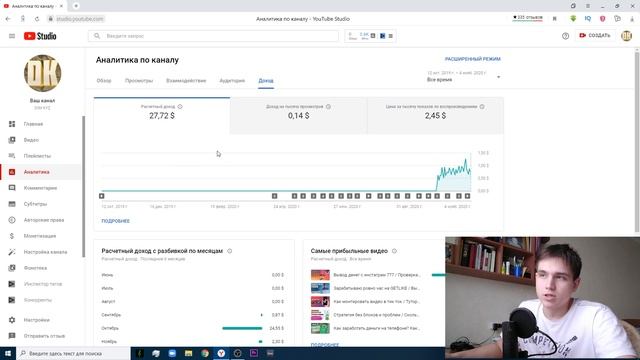The height and width of the screenshot is (360, 640).
Task: Click info icon next to Расчетный доход
Action: click(180, 107)
